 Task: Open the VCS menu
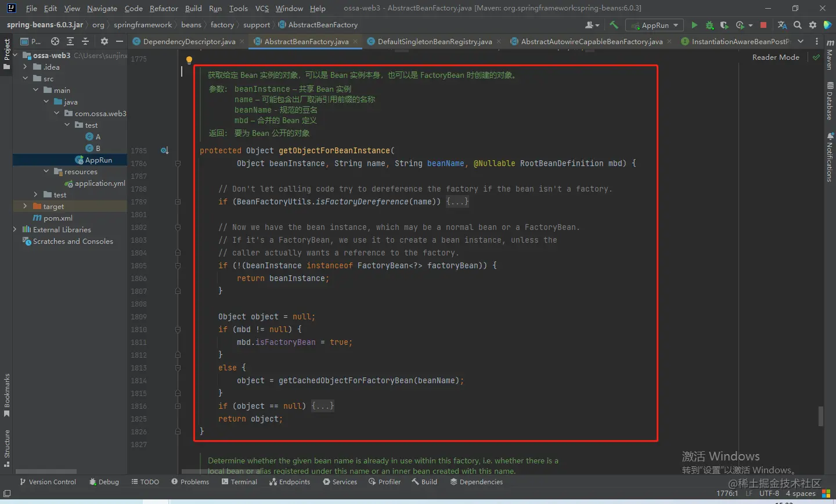pos(262,8)
